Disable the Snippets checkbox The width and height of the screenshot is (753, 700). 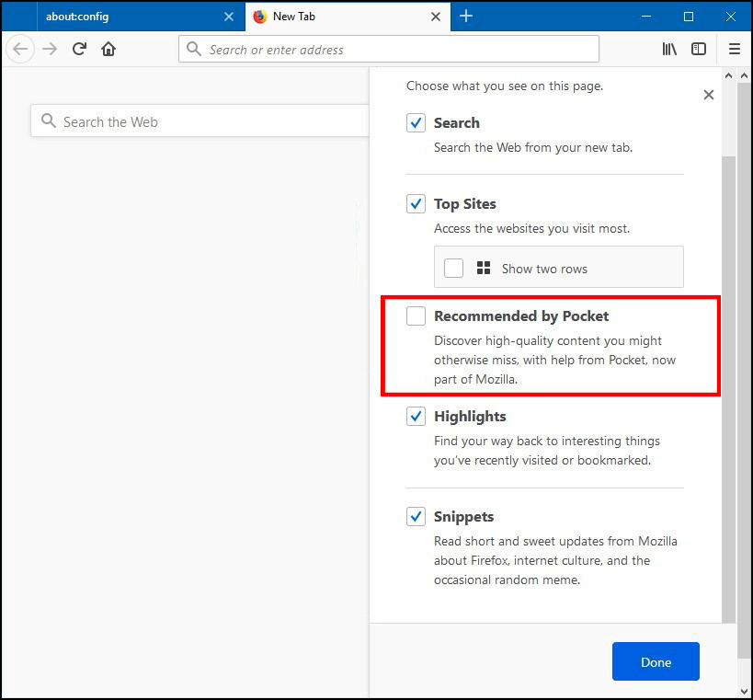pos(416,516)
